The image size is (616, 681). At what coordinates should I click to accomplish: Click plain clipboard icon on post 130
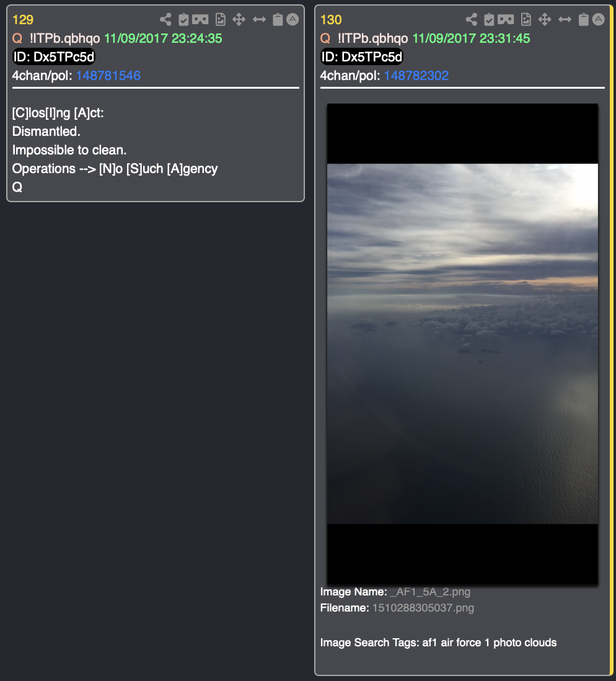coord(583,20)
